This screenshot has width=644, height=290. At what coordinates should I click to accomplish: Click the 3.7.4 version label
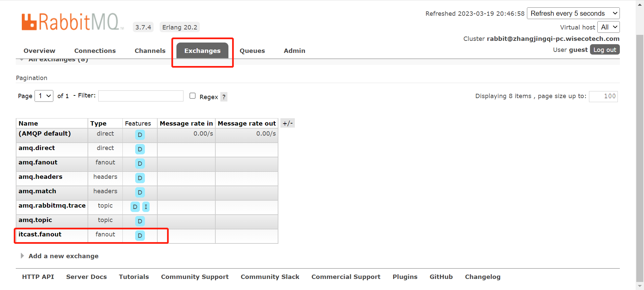click(x=143, y=27)
